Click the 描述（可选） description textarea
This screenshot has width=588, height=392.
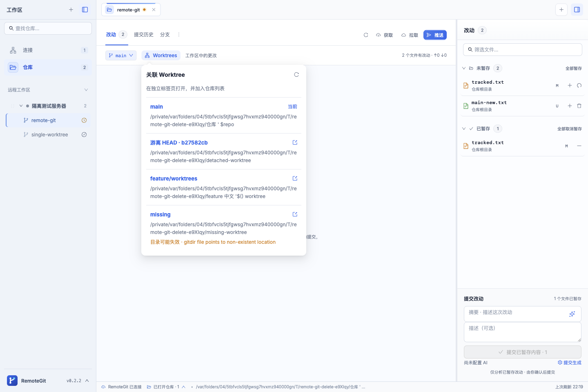pyautogui.click(x=523, y=332)
